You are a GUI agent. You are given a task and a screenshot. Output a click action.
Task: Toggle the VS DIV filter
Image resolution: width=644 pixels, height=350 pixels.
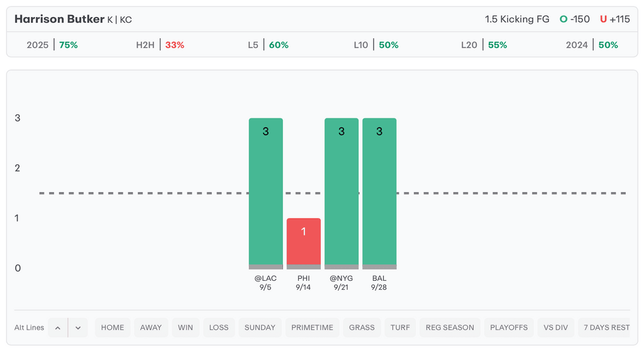point(556,327)
